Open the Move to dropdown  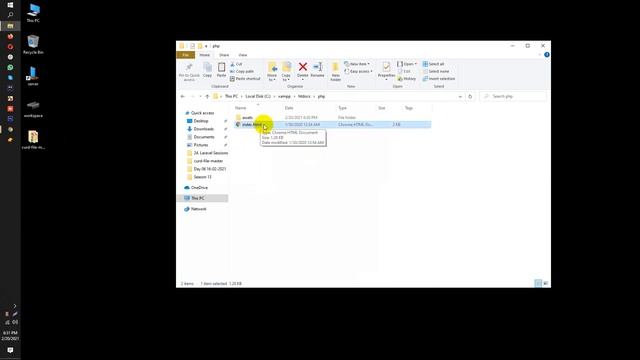(272, 78)
